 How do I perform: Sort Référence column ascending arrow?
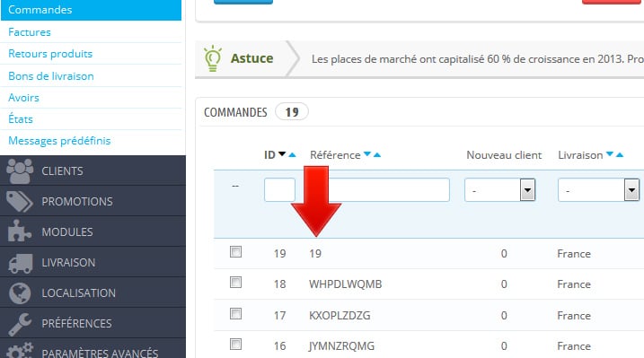tap(377, 154)
